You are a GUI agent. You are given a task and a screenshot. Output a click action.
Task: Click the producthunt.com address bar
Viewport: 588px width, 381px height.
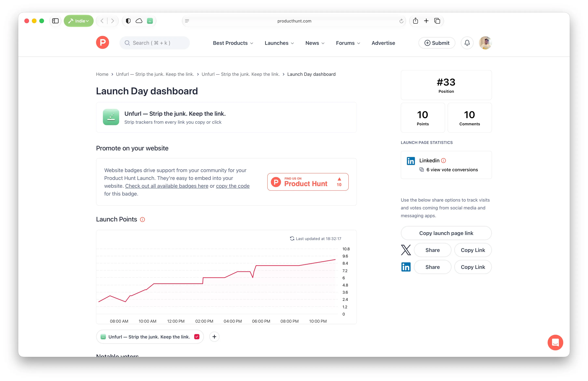[294, 21]
